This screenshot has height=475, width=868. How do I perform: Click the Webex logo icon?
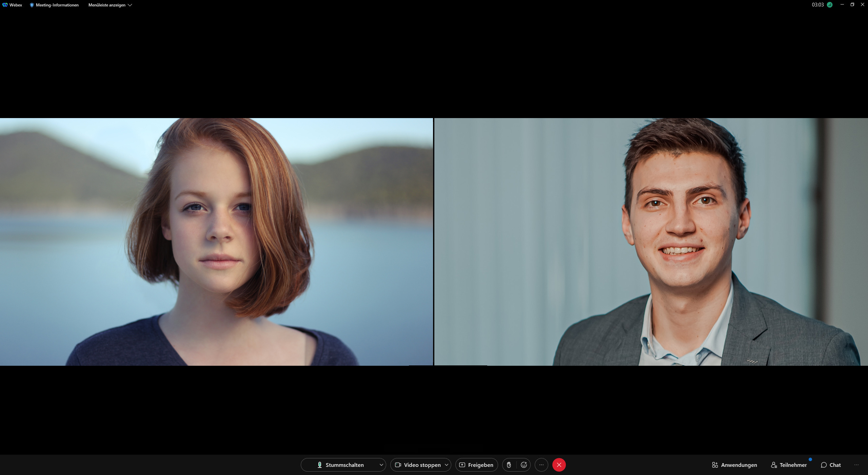tap(5, 5)
